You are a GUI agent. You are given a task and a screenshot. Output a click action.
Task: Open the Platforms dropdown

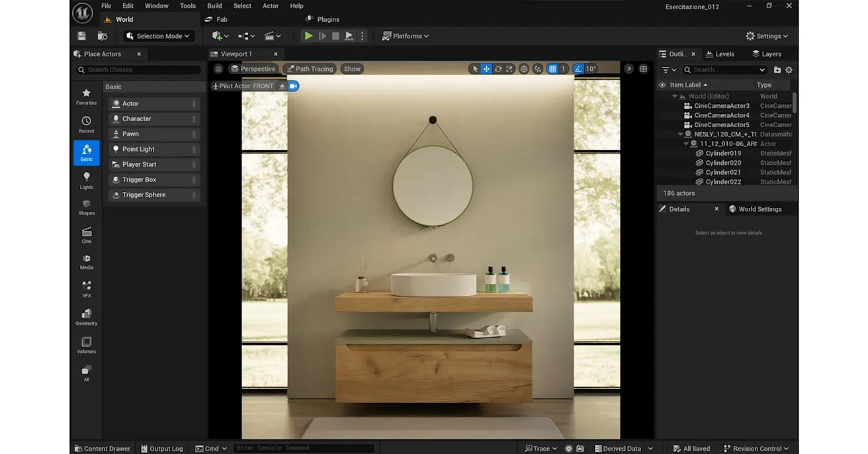click(406, 36)
